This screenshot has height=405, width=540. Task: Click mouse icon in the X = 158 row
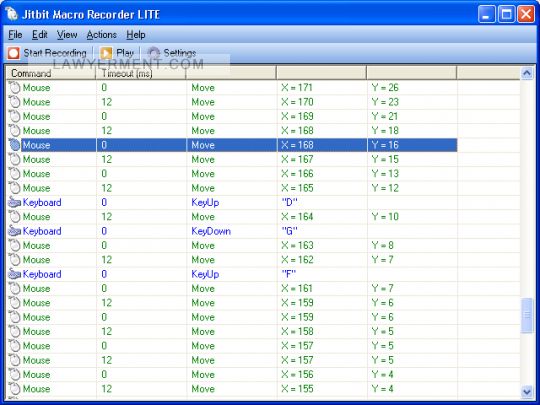pyautogui.click(x=14, y=332)
